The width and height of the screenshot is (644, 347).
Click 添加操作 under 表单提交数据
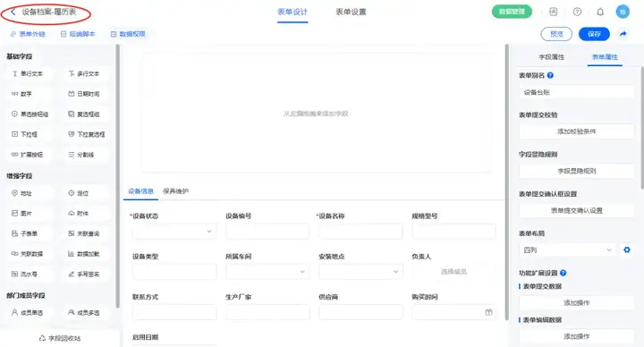(x=577, y=302)
